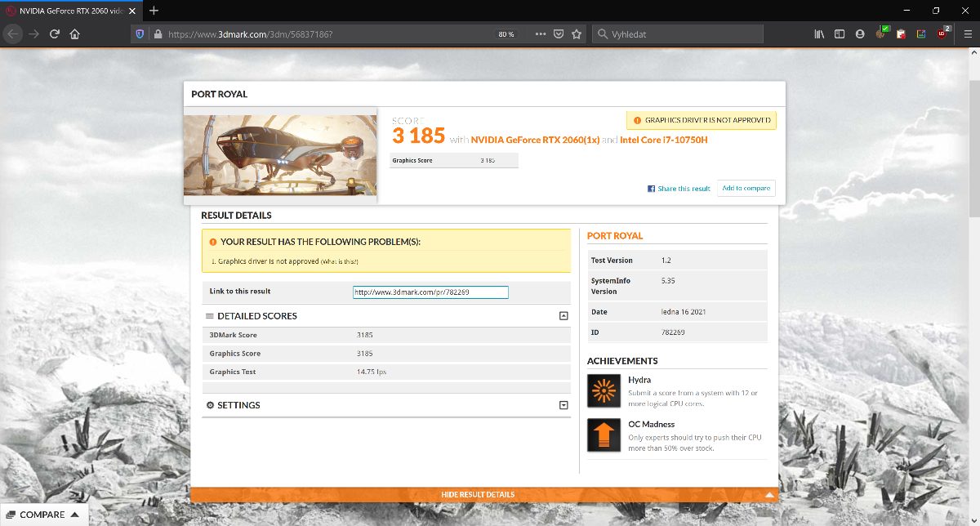Go to the browser home page
This screenshot has width=980, height=526.
click(x=74, y=34)
